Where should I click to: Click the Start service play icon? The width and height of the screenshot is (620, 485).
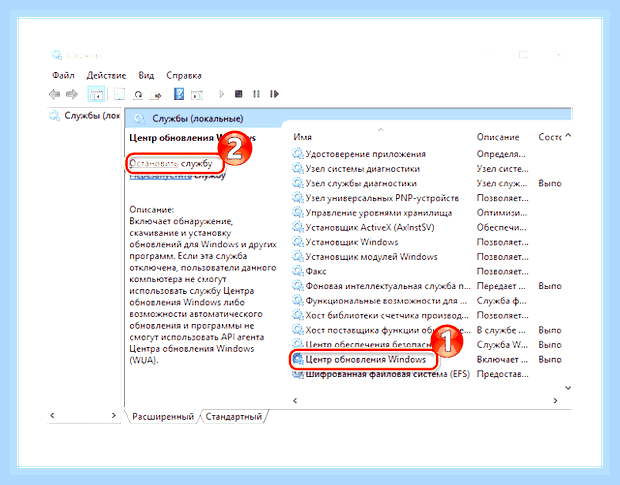(221, 94)
